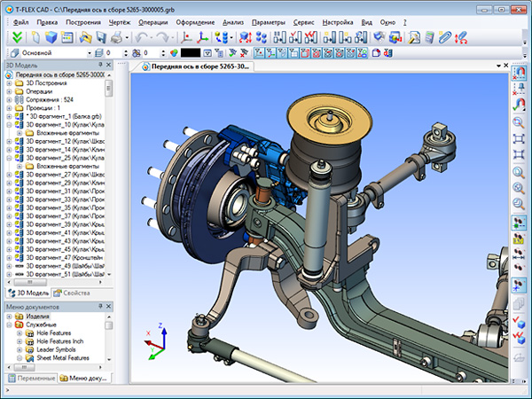
Task: Open the Основной layer dropdown
Action: click(90, 53)
